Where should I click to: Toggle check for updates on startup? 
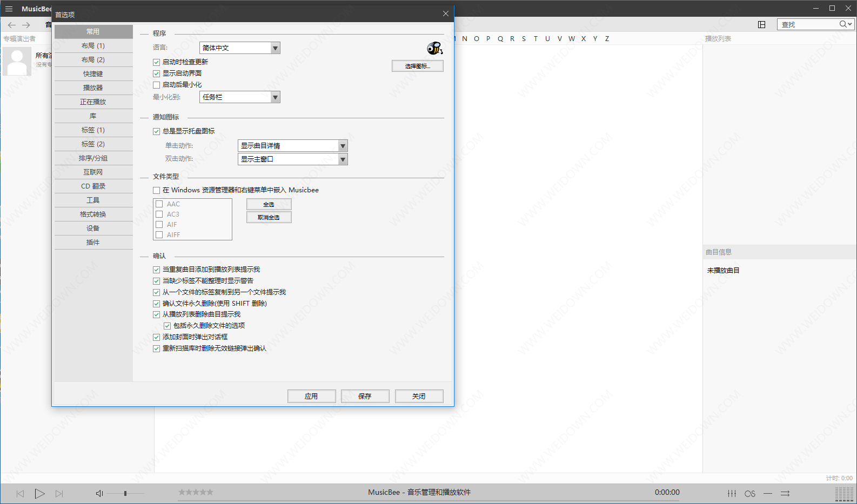[157, 62]
